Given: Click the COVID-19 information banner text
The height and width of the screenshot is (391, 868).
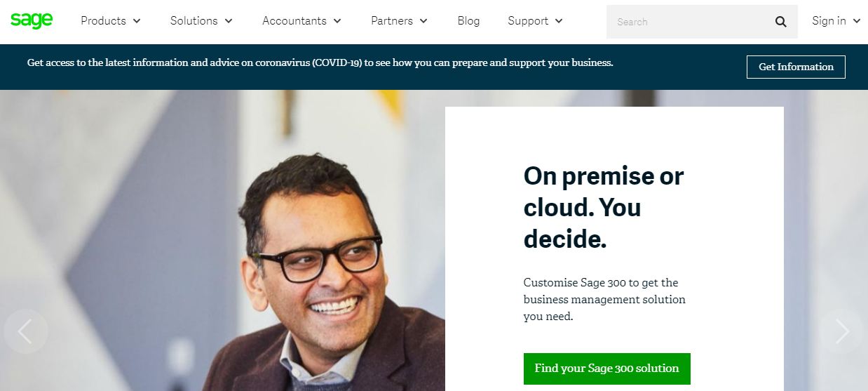Looking at the screenshot, I should pyautogui.click(x=320, y=62).
